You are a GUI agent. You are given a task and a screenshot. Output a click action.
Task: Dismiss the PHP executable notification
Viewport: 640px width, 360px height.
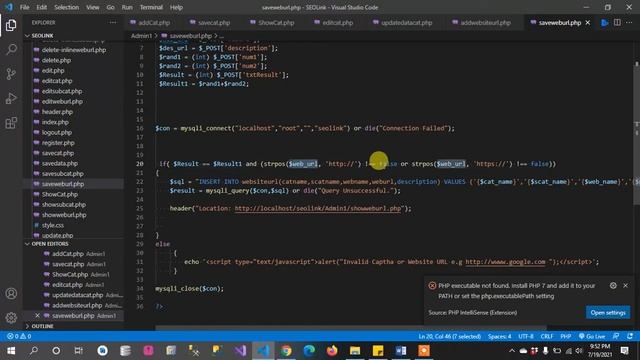pyautogui.click(x=625, y=286)
